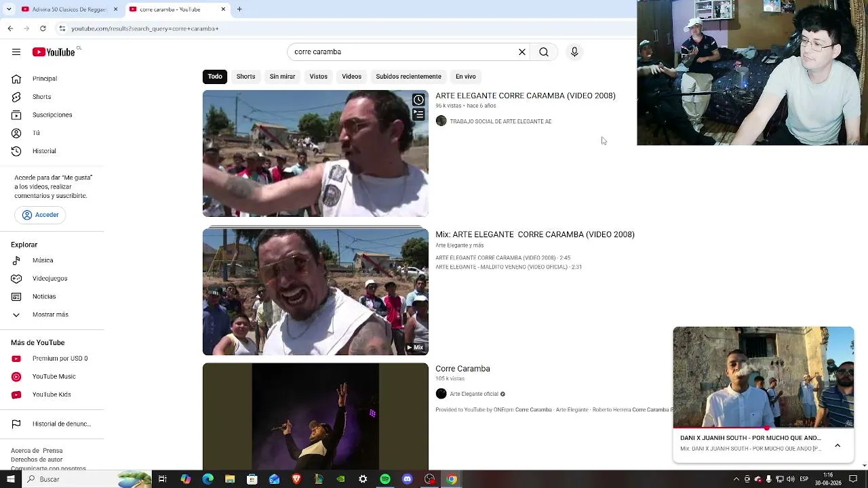Viewport: 868px width, 488px height.
Task: Open Acerca de footer link
Action: coord(24,451)
